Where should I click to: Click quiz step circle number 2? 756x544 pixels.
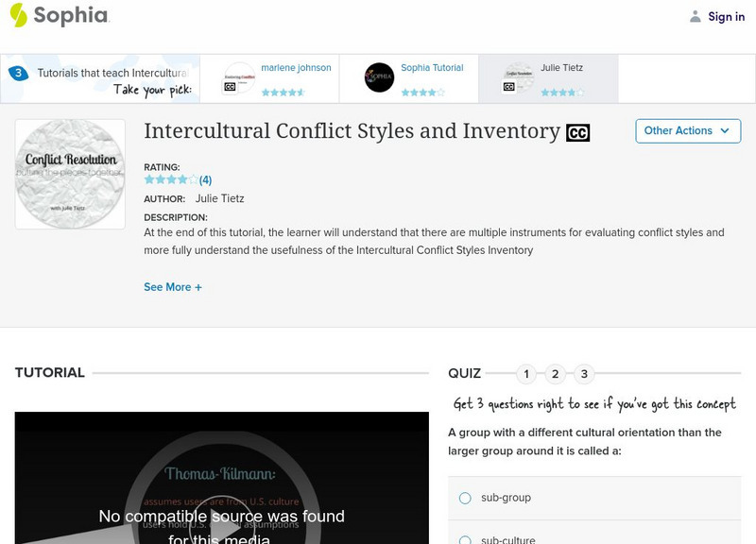coord(554,373)
